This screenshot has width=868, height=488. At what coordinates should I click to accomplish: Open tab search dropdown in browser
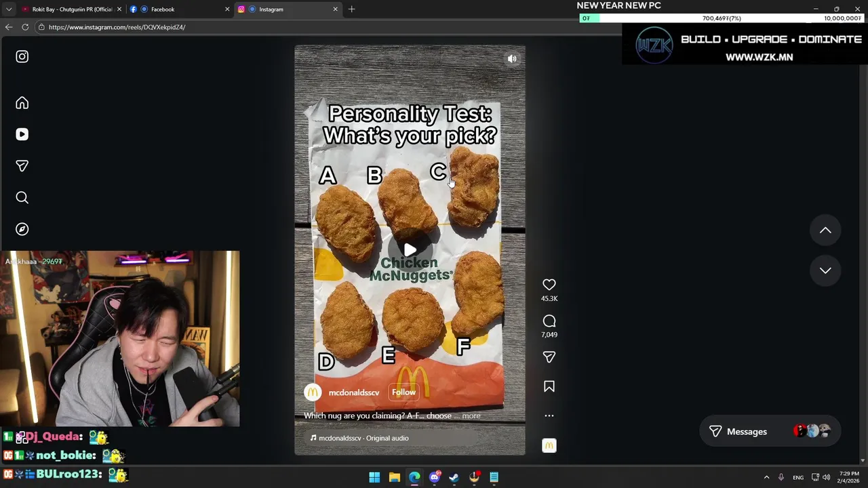tap(8, 9)
